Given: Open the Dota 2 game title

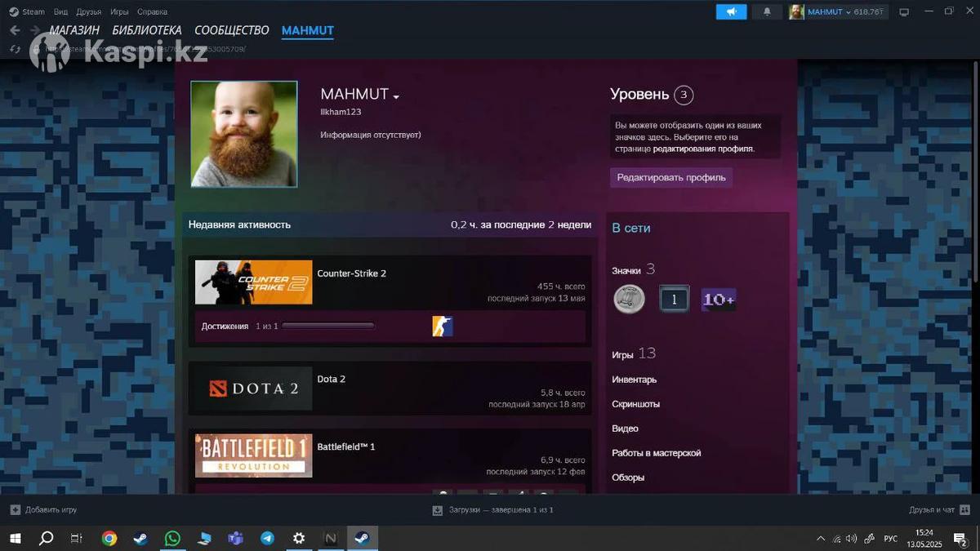Looking at the screenshot, I should click(332, 379).
